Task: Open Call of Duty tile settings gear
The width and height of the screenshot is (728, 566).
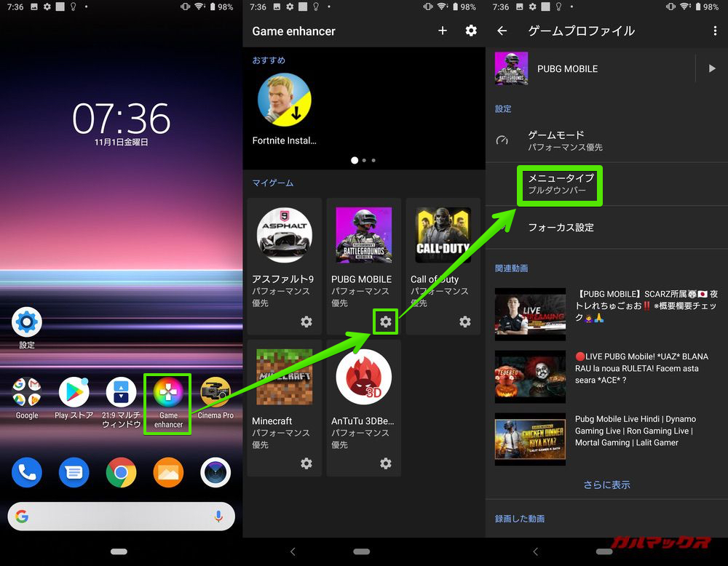Action: (464, 322)
